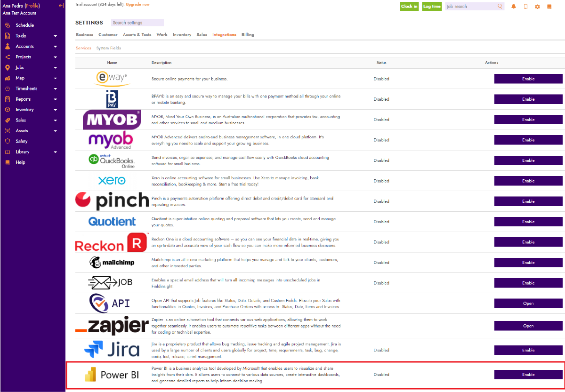This screenshot has height=392, width=565.
Task: Enable the eWAY integration
Action: point(528,79)
